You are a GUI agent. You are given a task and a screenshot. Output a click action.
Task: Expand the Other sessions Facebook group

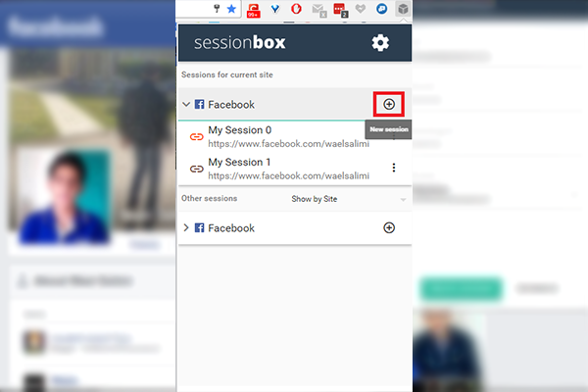click(x=186, y=227)
